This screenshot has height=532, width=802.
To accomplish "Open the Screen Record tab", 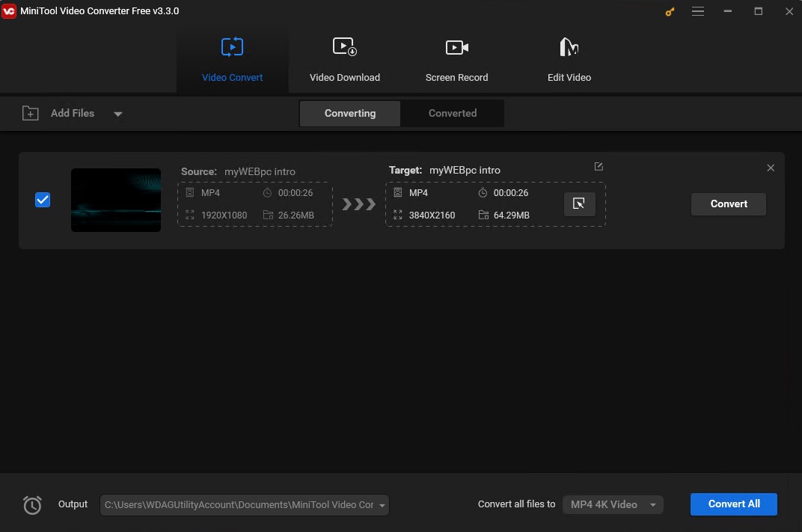I will click(457, 59).
